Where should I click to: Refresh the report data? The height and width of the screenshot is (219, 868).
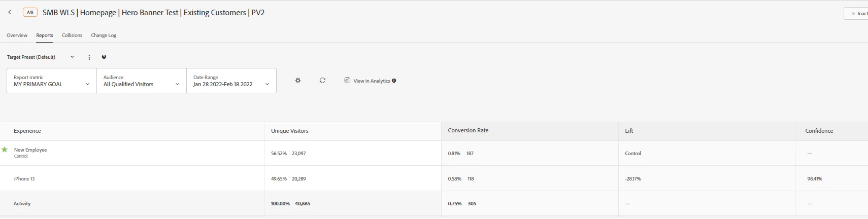coord(322,81)
